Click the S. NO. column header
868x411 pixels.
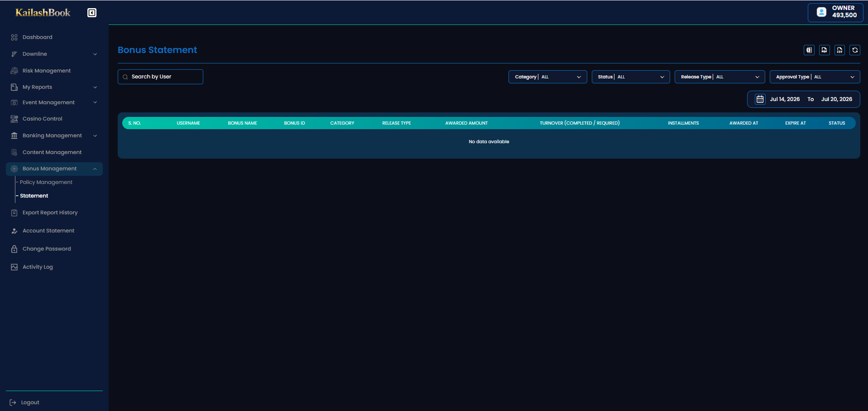[x=134, y=123]
